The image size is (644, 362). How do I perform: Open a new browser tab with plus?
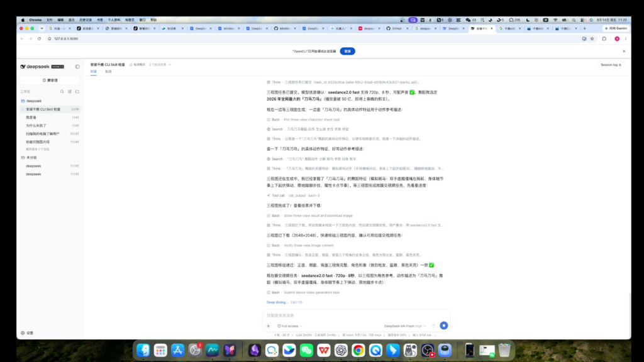pyautogui.click(x=584, y=28)
